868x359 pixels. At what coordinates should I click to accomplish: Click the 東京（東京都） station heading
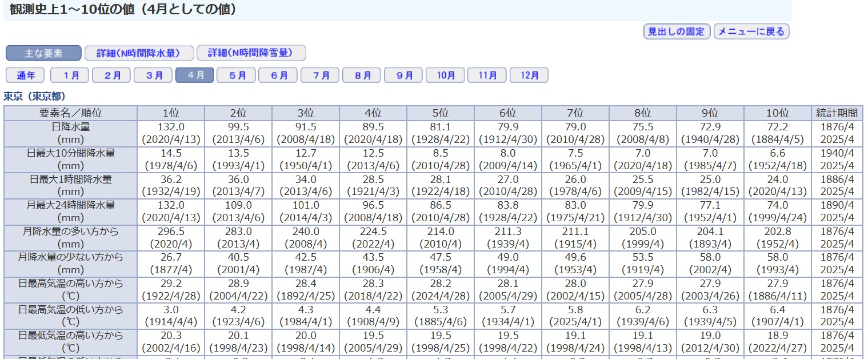tap(35, 96)
